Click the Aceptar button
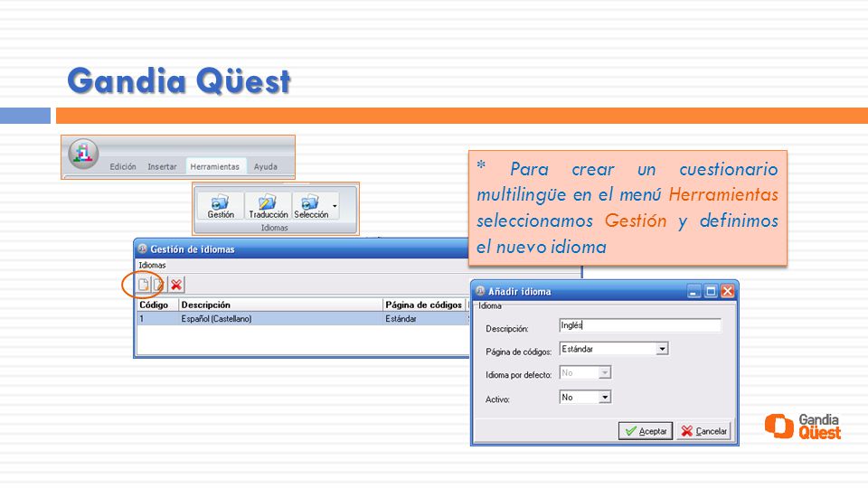 tap(646, 431)
